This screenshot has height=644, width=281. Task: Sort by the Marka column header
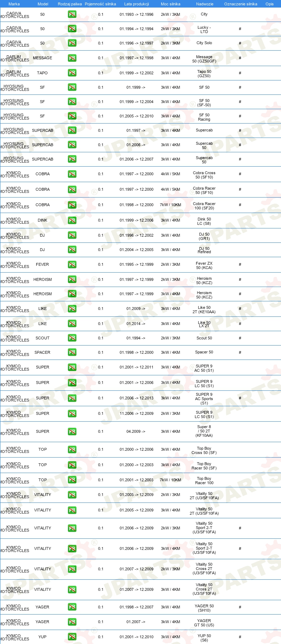14,4
